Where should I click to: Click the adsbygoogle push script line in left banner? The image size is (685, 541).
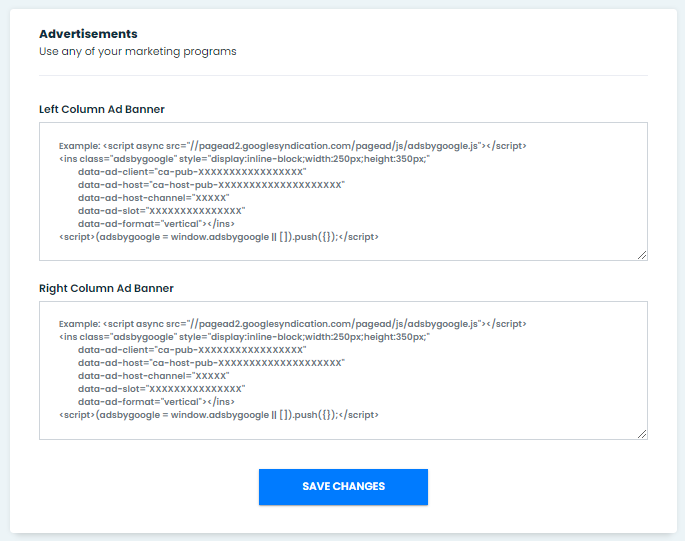click(x=219, y=237)
